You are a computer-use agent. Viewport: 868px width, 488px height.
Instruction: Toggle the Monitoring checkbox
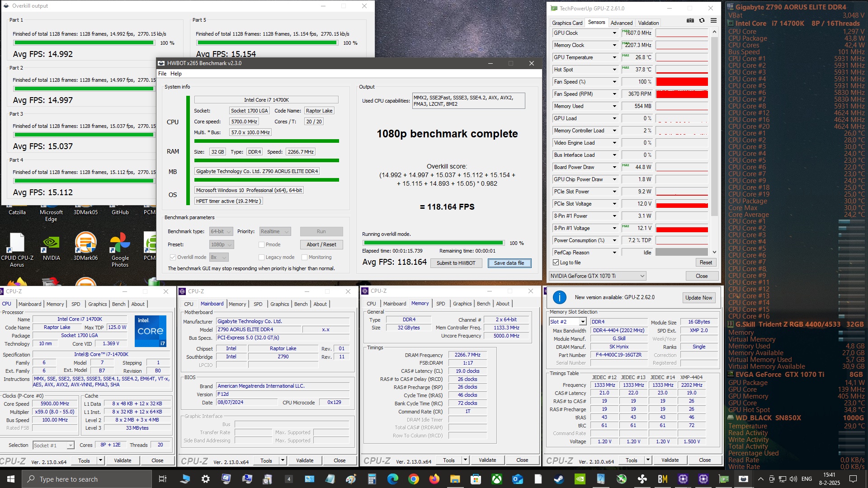[x=304, y=257]
